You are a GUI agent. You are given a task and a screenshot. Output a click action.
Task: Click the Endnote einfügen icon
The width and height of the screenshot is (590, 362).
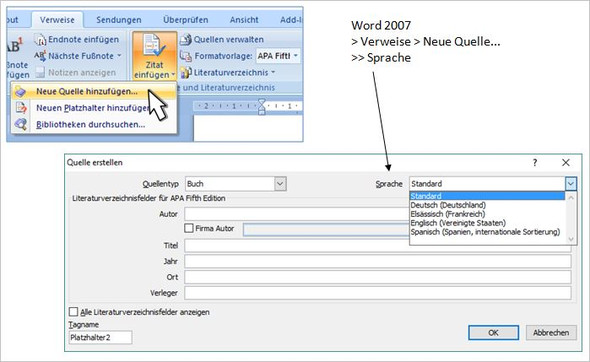point(40,40)
